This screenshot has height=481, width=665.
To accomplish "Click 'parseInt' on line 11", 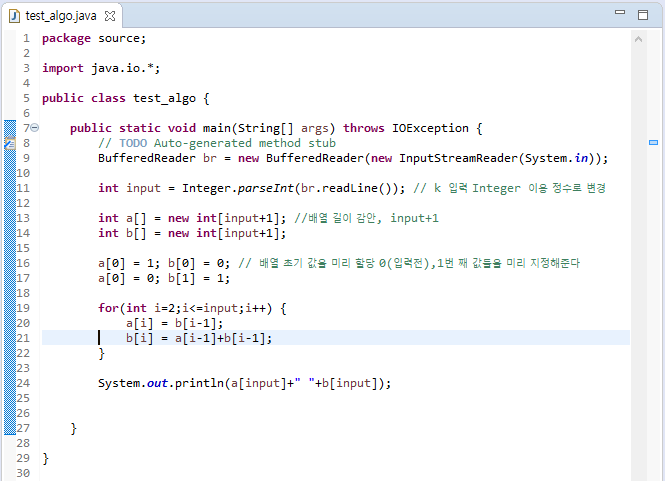I will tap(265, 188).
